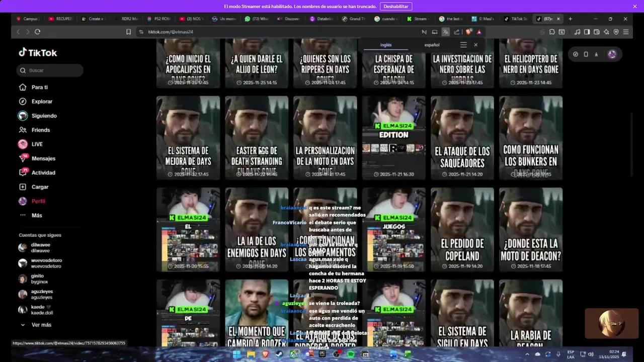Open File Explorer from taskbar
Screen dimensions: 644x362
click(251, 354)
